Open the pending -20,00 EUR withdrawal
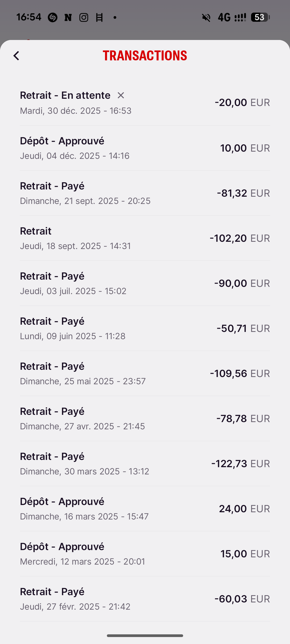The height and width of the screenshot is (644, 290). 145,103
